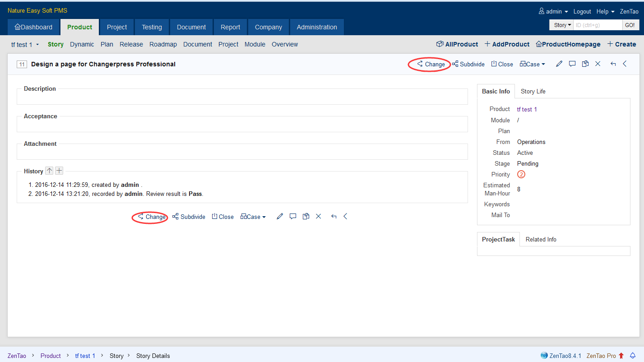Expand the admin user menu

553,11
